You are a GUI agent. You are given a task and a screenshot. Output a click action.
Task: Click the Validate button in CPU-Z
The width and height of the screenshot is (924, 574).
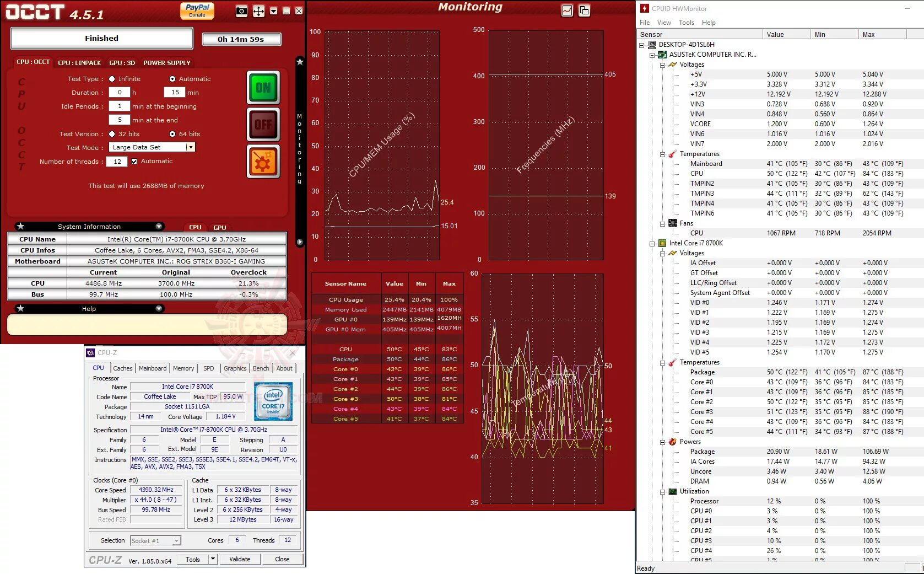tap(240, 559)
